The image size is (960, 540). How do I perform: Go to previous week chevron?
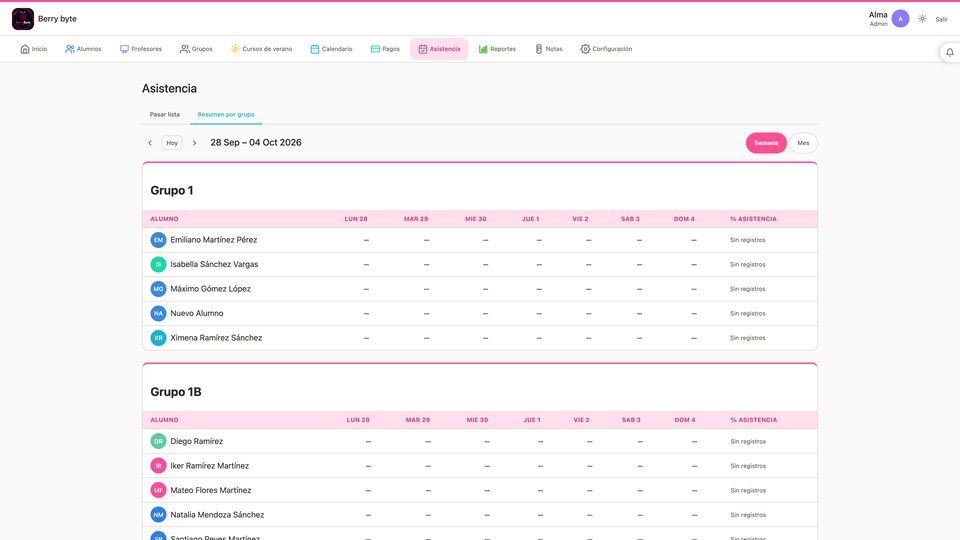pos(150,143)
